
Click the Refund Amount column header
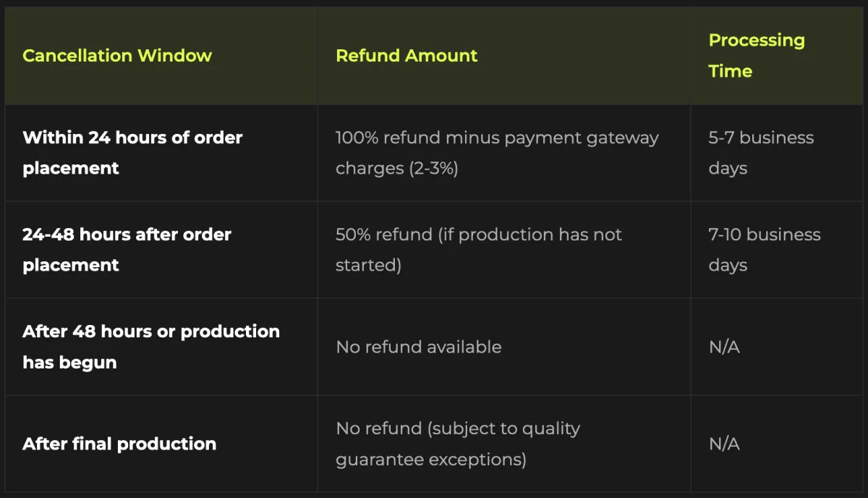[407, 56]
